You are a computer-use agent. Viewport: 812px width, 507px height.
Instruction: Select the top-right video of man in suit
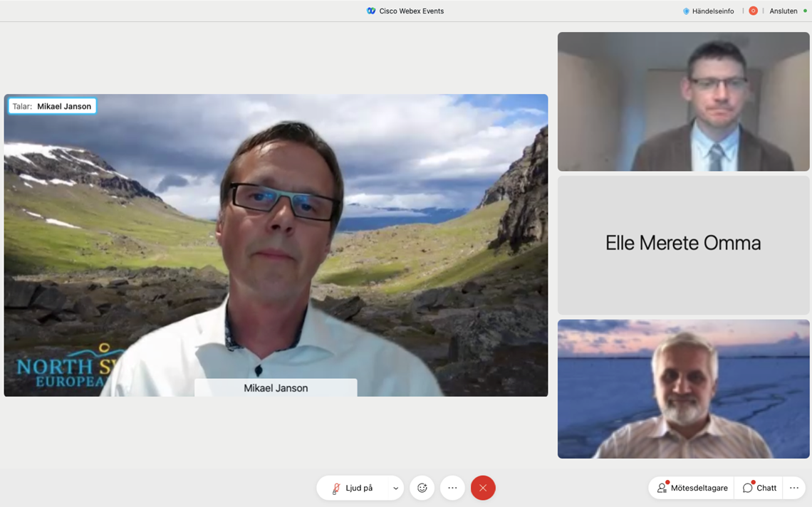[683, 101]
